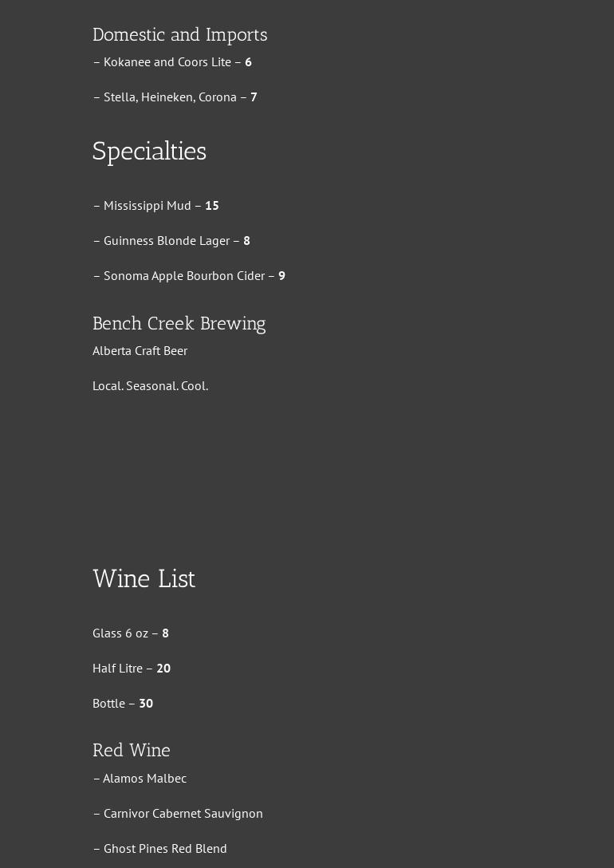Click the Stella, Heineken, Corona line

pyautogui.click(x=170, y=97)
